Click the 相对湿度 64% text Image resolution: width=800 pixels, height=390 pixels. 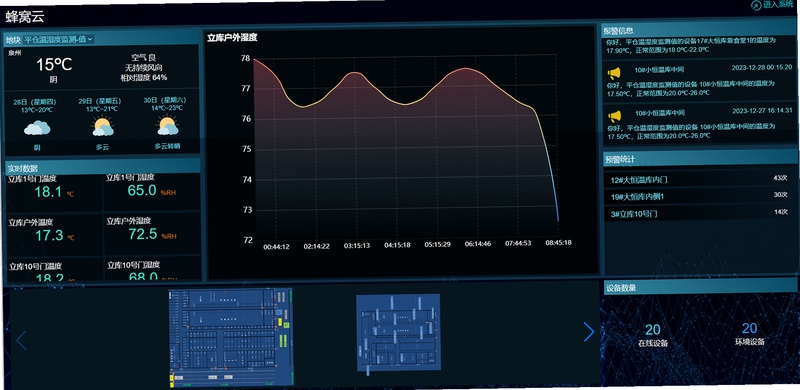144,78
